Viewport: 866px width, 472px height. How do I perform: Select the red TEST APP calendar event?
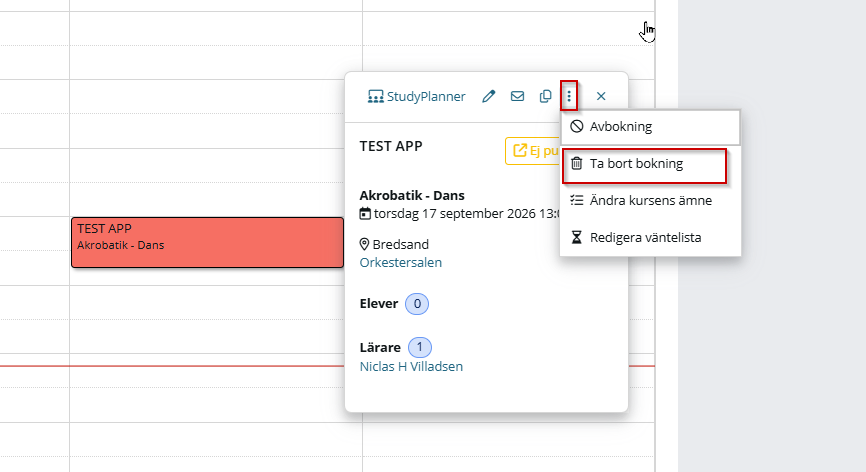208,242
